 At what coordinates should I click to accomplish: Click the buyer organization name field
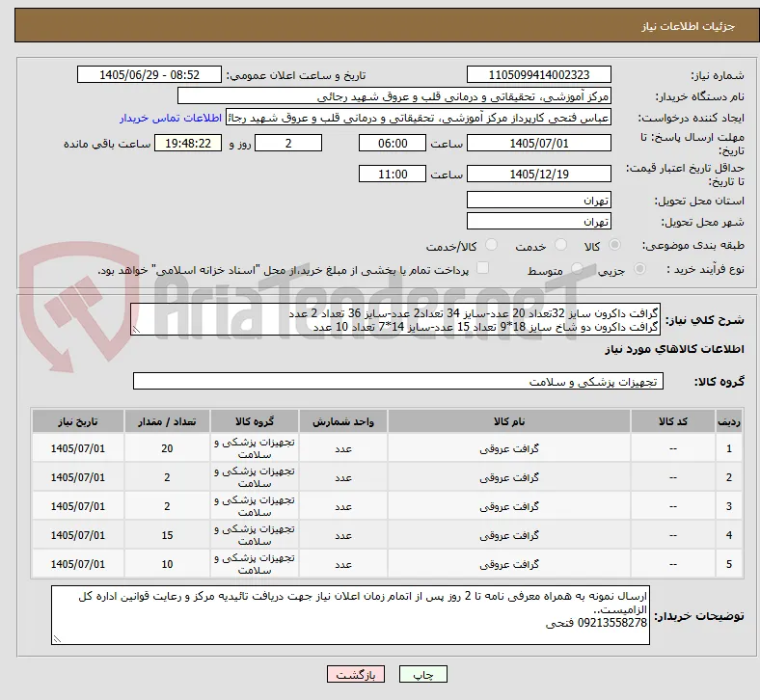394,95
